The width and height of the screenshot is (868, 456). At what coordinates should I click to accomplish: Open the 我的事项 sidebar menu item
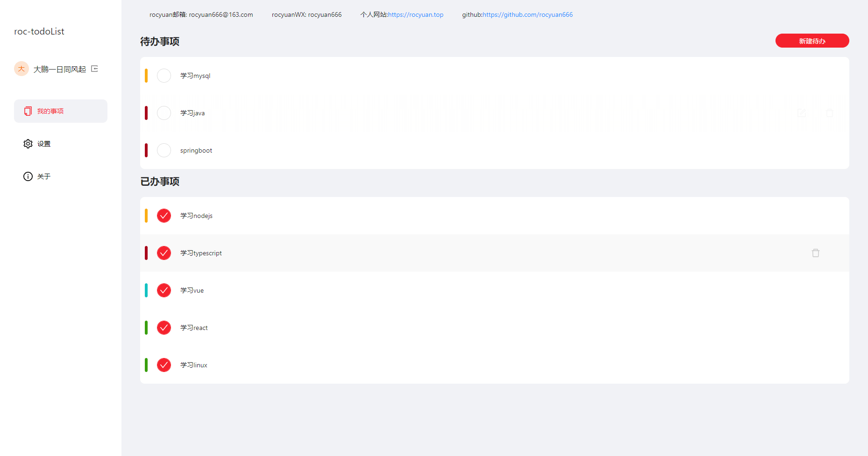(61, 111)
